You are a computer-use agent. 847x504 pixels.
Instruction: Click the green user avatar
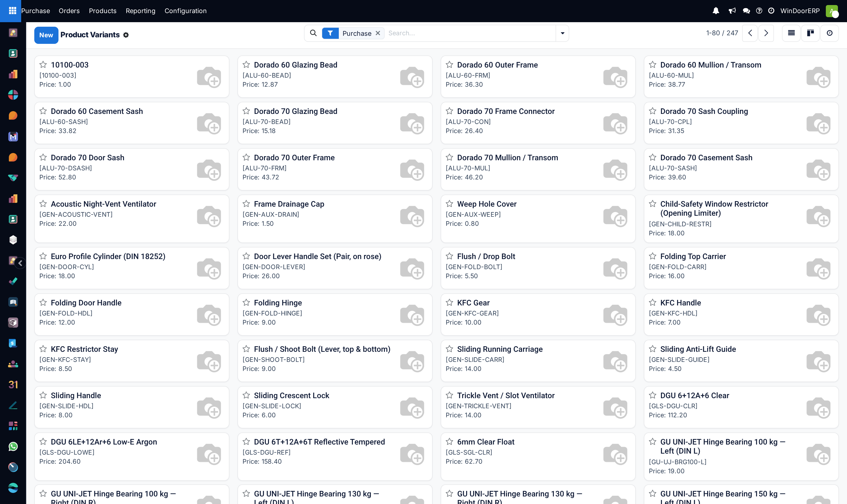(832, 11)
